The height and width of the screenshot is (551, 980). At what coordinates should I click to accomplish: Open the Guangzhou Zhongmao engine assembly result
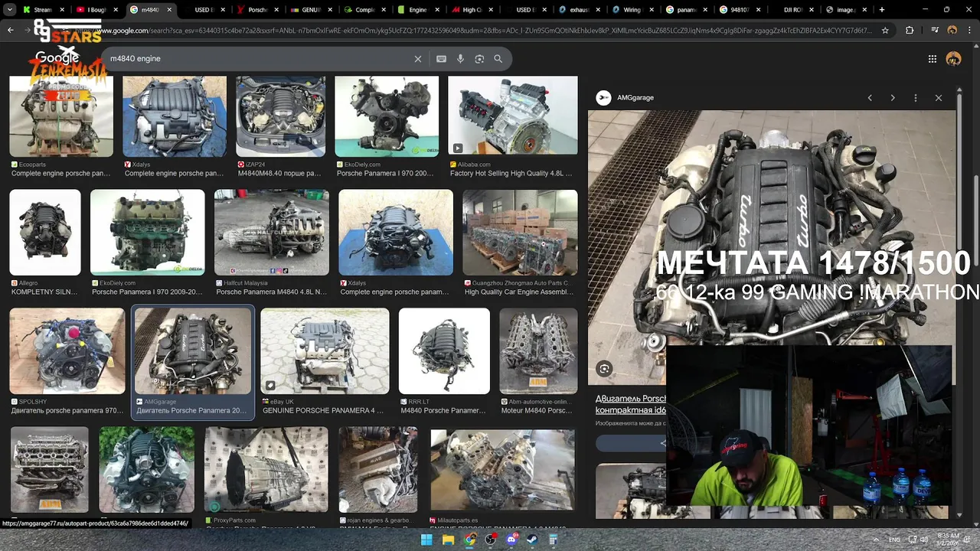pos(521,233)
